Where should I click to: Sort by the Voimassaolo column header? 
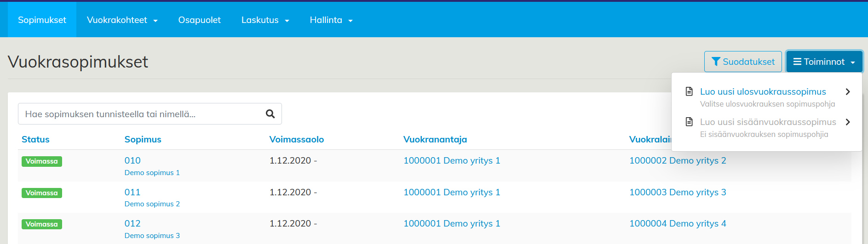click(x=296, y=139)
